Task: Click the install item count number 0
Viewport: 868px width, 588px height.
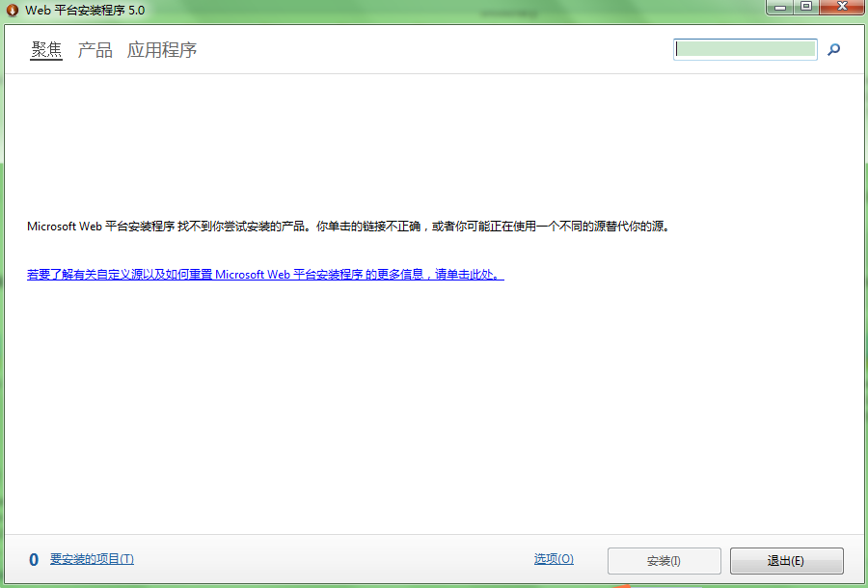Action: click(x=34, y=560)
